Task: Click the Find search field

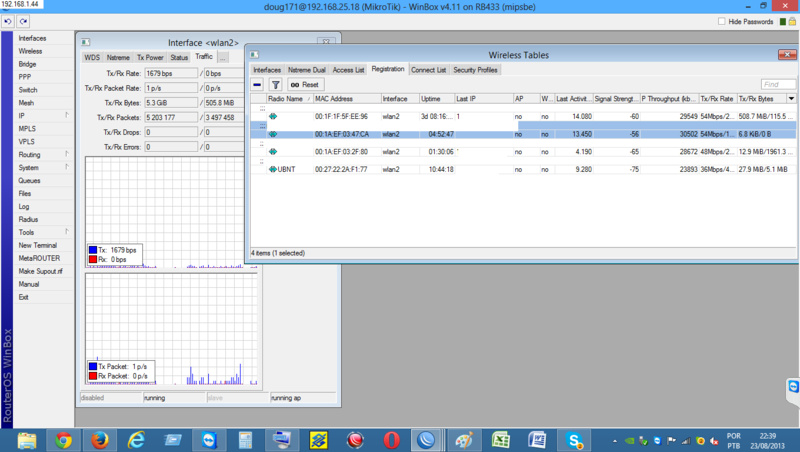Action: click(x=778, y=85)
